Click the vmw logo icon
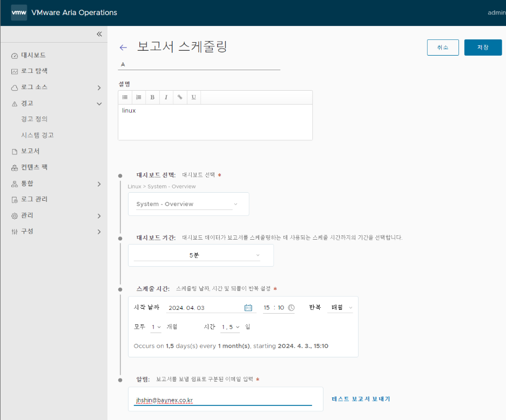This screenshot has width=506, height=420. pyautogui.click(x=19, y=12)
